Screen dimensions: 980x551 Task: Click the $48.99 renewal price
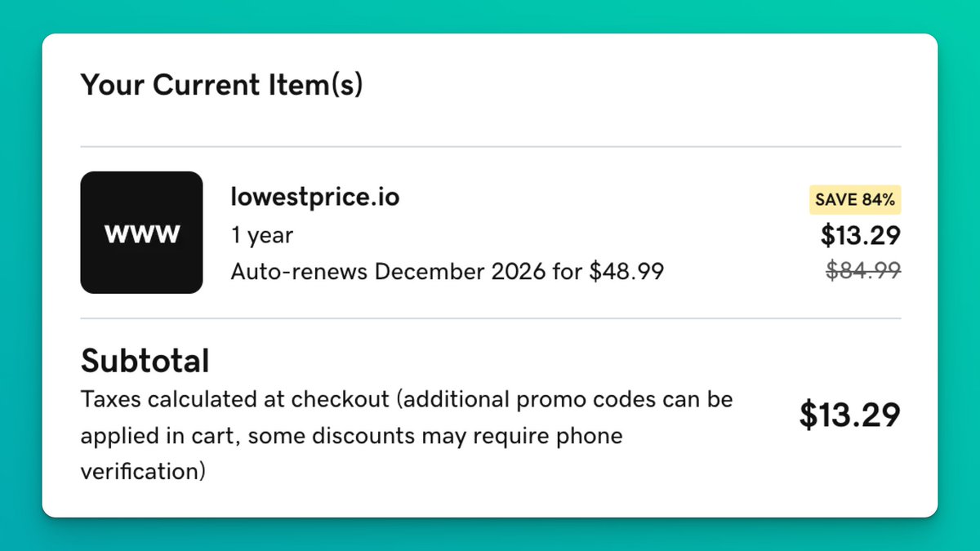tap(626, 271)
